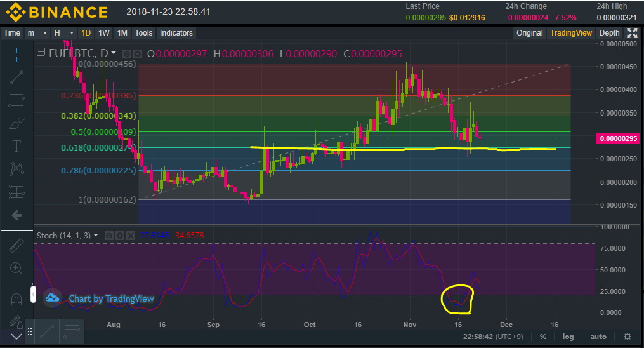Select the trend line drawing tool
644x348 pixels.
click(16, 77)
